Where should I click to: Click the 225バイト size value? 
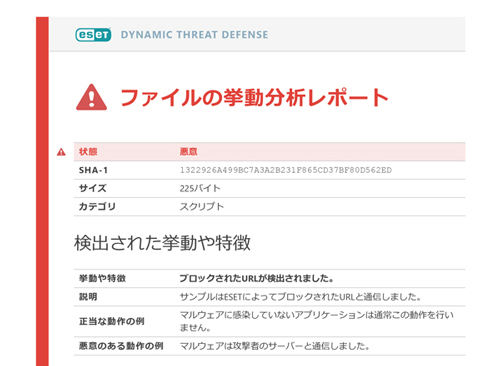pos(200,188)
